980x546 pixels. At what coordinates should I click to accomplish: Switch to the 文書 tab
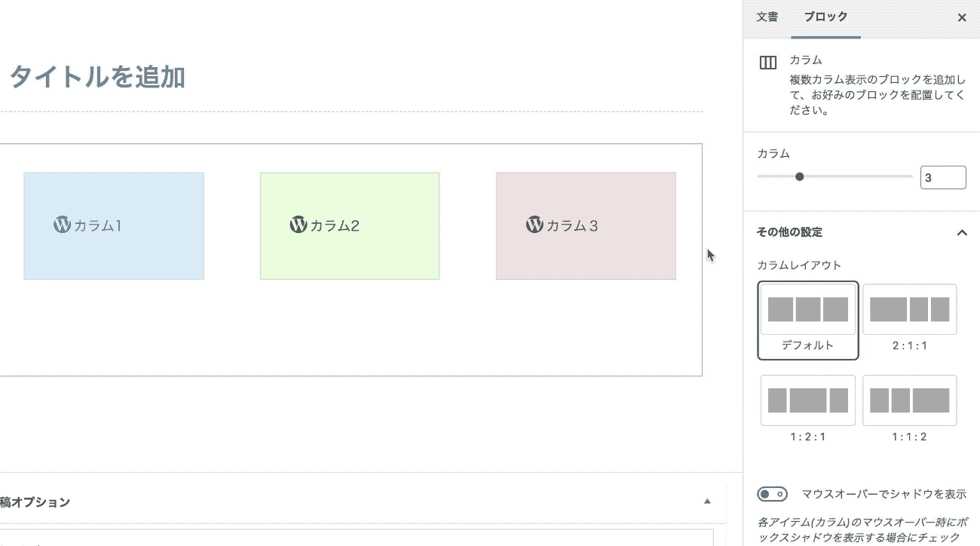click(x=767, y=17)
